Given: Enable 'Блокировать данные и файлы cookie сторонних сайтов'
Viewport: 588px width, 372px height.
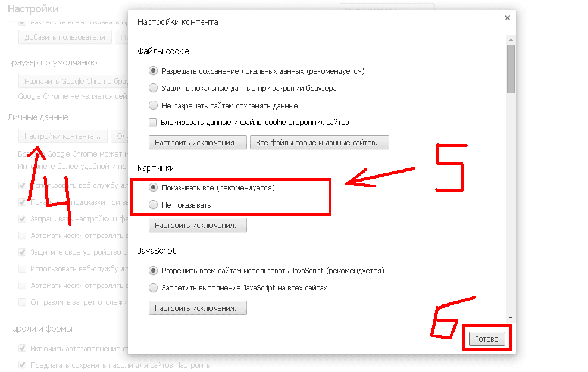Looking at the screenshot, I should tap(152, 122).
